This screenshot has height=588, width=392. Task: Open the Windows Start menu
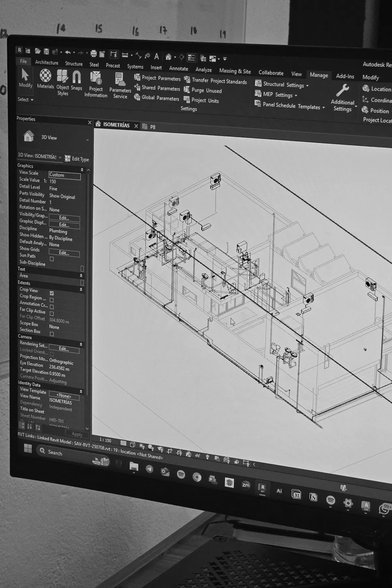click(x=28, y=448)
